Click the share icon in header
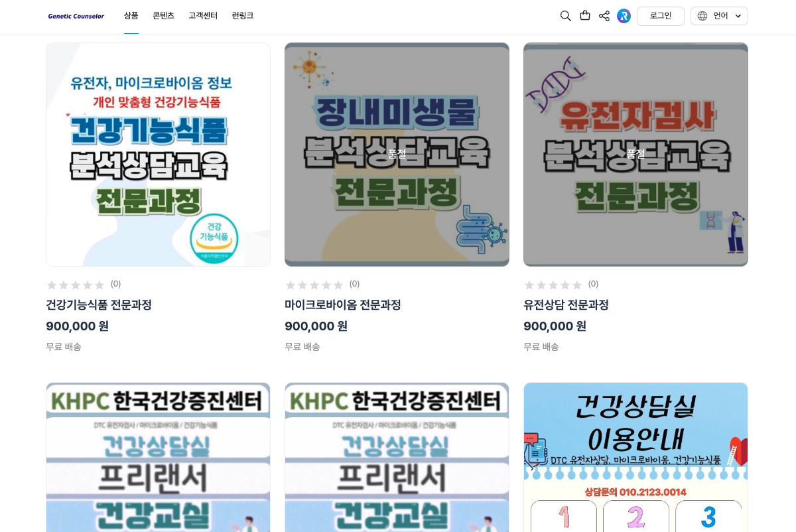The height and width of the screenshot is (532, 796). (604, 16)
